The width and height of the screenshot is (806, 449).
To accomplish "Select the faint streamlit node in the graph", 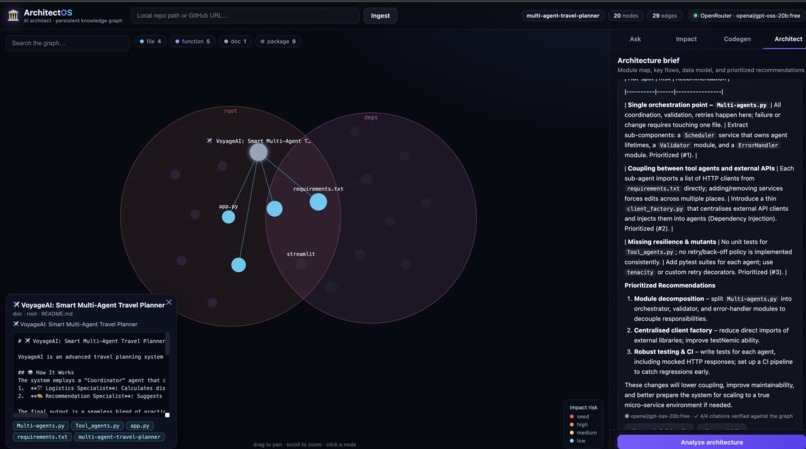I will [x=301, y=264].
